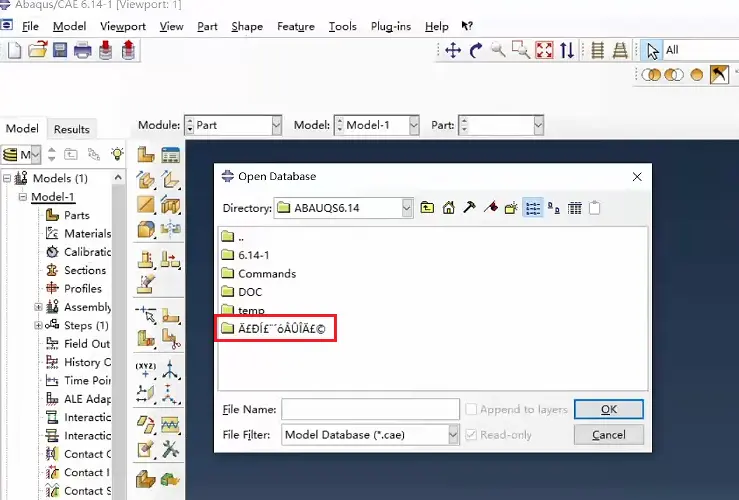The image size is (739, 500).
Task: Switch to the Results tab
Action: coord(72,129)
